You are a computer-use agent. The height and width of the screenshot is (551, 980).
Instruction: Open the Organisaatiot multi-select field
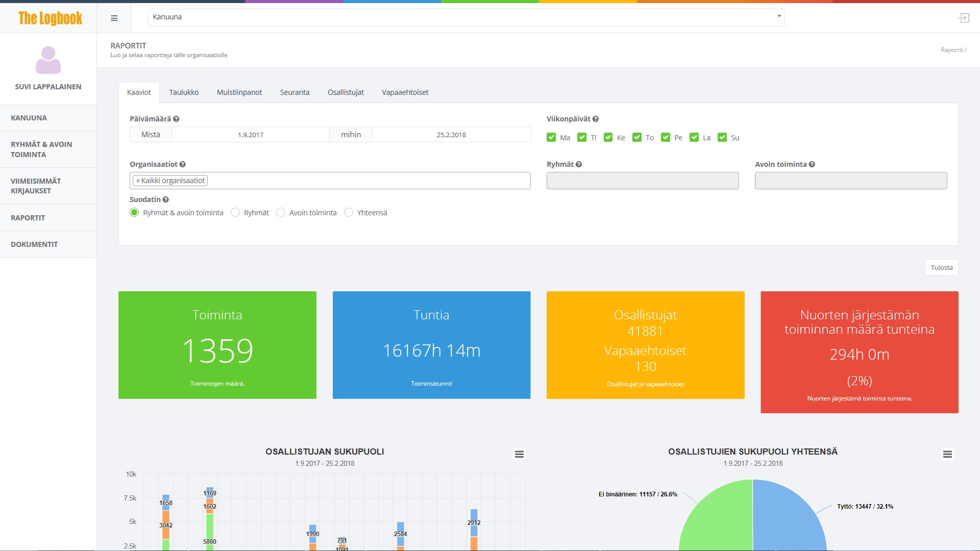click(330, 181)
